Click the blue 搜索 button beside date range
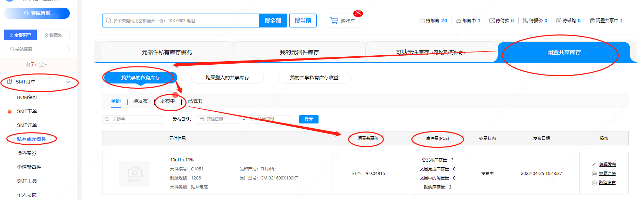 tap(308, 119)
